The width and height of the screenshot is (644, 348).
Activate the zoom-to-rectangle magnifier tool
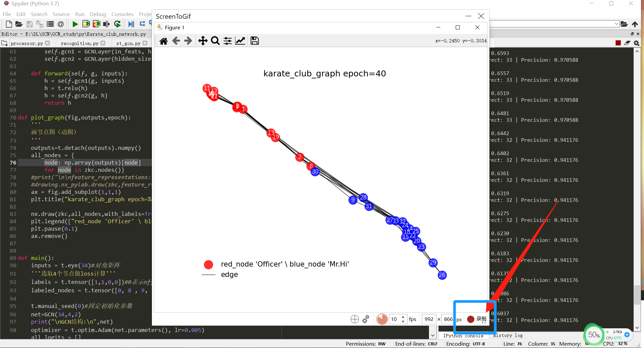[215, 41]
